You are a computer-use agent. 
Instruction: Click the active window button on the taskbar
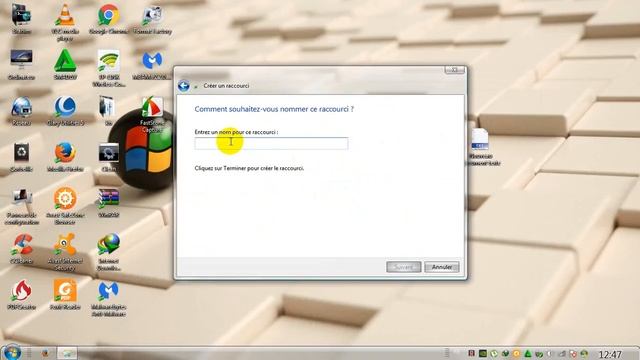pyautogui.click(x=67, y=353)
